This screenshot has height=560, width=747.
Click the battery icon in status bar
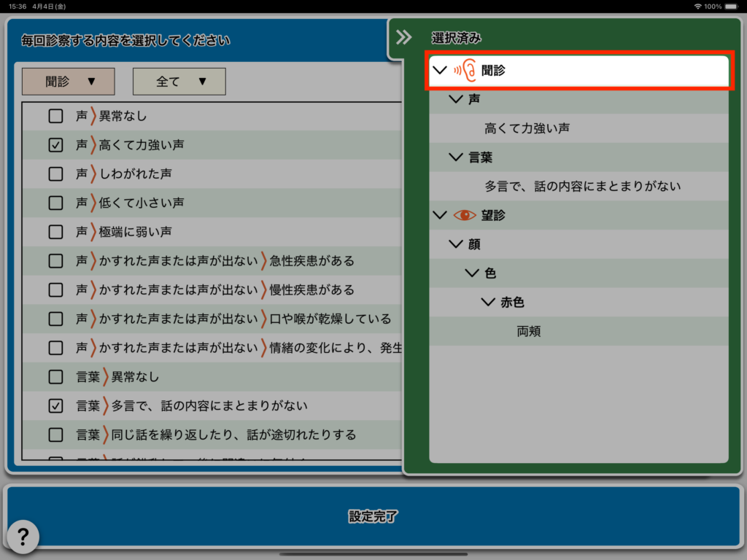point(733,7)
